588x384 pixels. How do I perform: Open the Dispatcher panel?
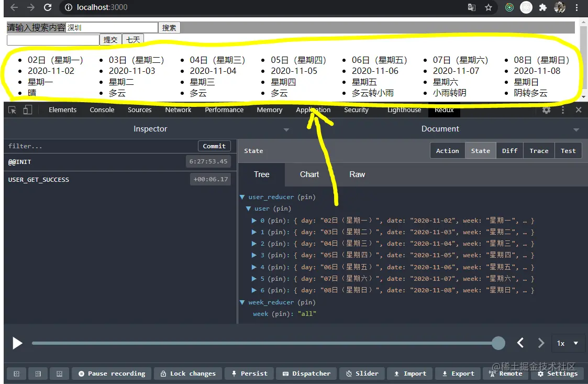tap(306, 374)
